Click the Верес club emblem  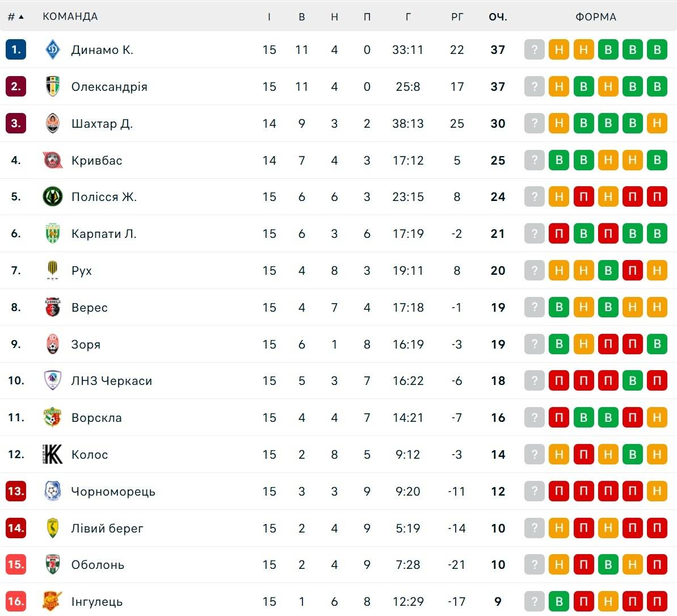pos(53,307)
